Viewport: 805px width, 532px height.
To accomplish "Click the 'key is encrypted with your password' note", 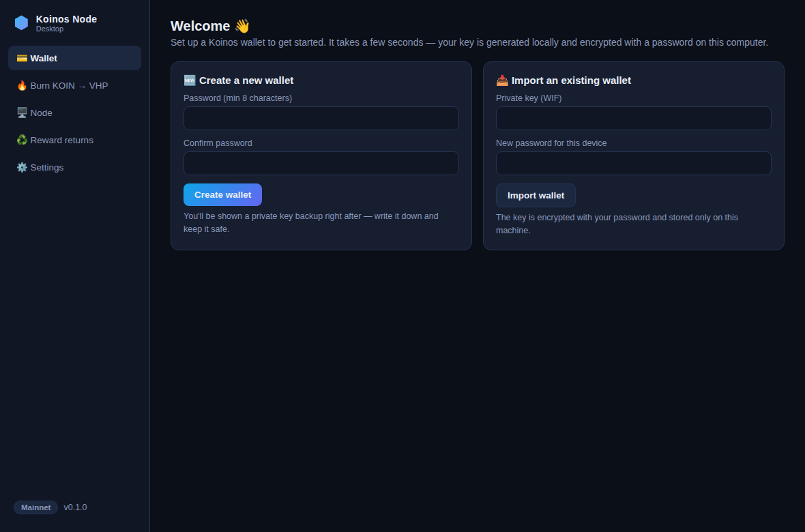I will click(617, 224).
